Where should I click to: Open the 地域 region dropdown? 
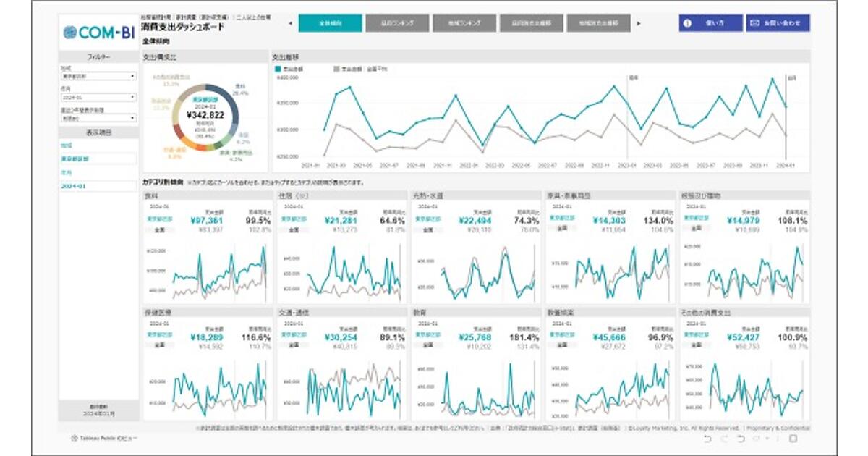click(x=98, y=75)
